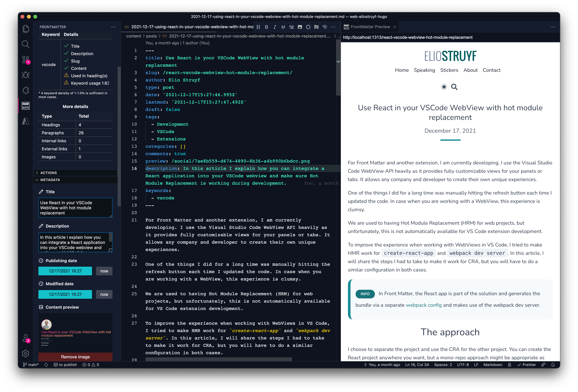Select the Front Matter activity bar icon

click(x=26, y=106)
